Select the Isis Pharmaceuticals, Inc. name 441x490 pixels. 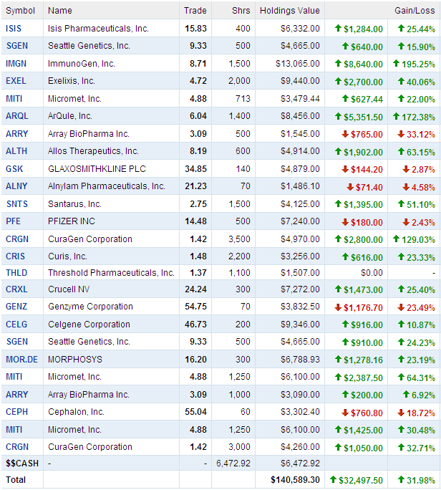click(98, 29)
